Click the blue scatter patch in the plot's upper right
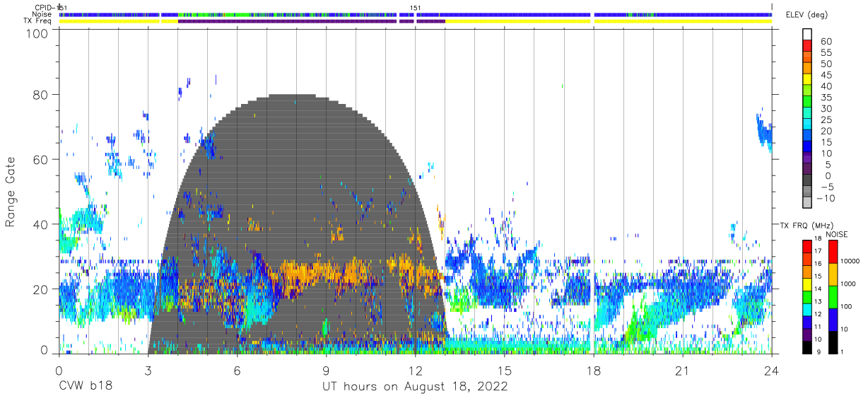The image size is (868, 401). [x=764, y=131]
